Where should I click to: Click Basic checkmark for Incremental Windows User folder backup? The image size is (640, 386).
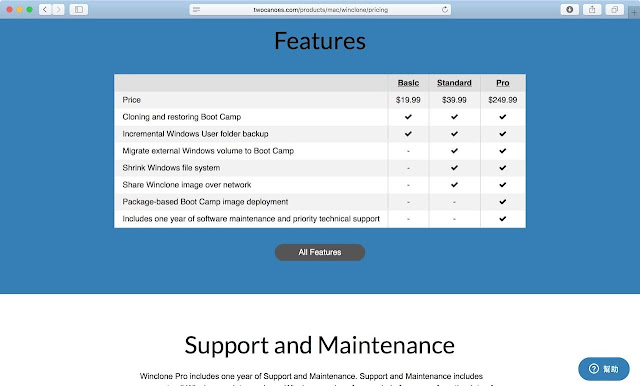(408, 134)
